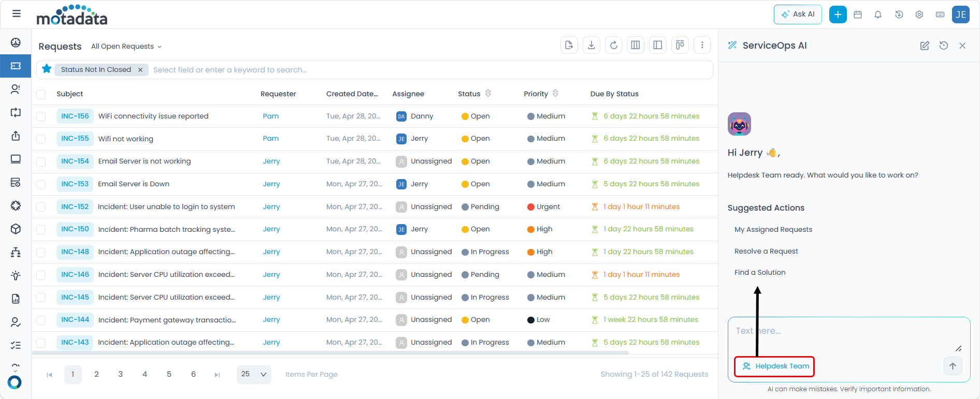
Task: Expand the All Open Requests dropdown
Action: (126, 47)
